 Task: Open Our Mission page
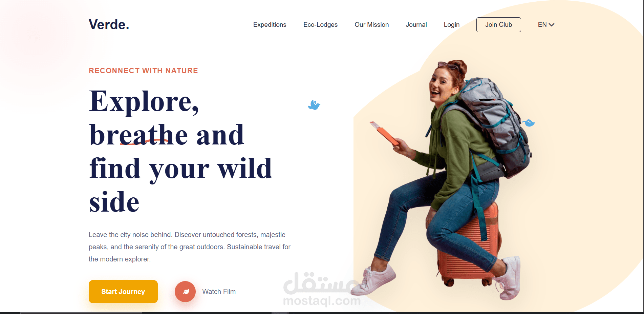pyautogui.click(x=372, y=25)
